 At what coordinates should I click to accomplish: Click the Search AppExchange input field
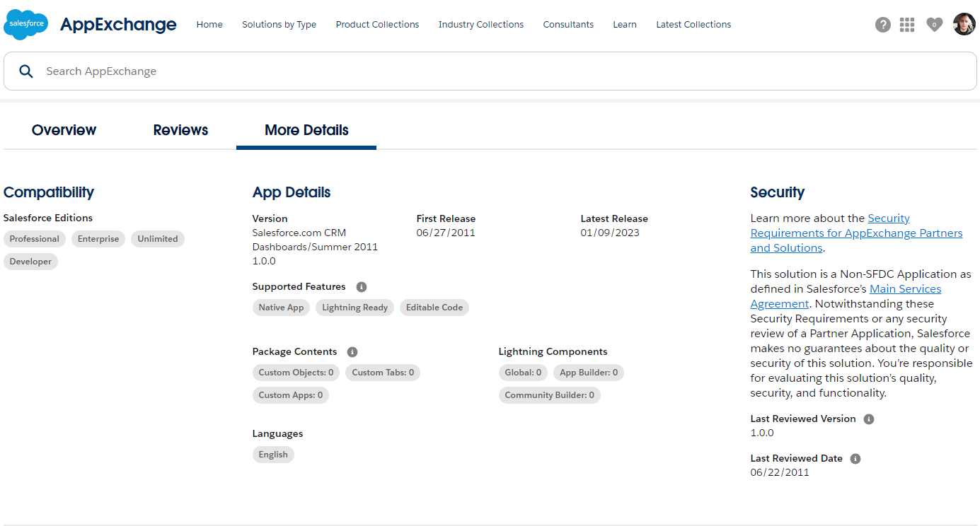click(283, 71)
